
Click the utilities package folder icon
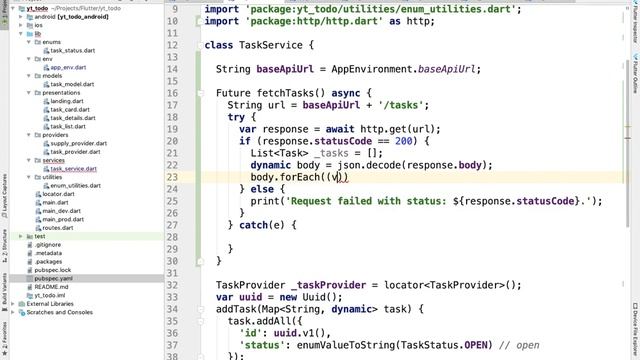38,177
